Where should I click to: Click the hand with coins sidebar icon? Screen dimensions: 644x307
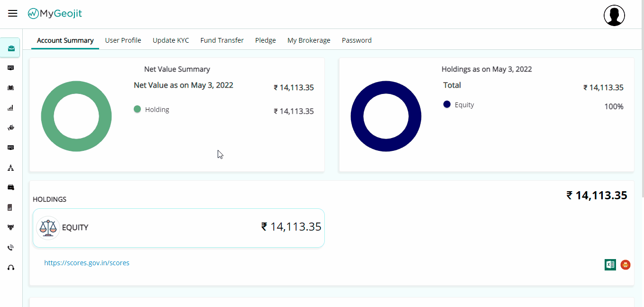pos(10,128)
